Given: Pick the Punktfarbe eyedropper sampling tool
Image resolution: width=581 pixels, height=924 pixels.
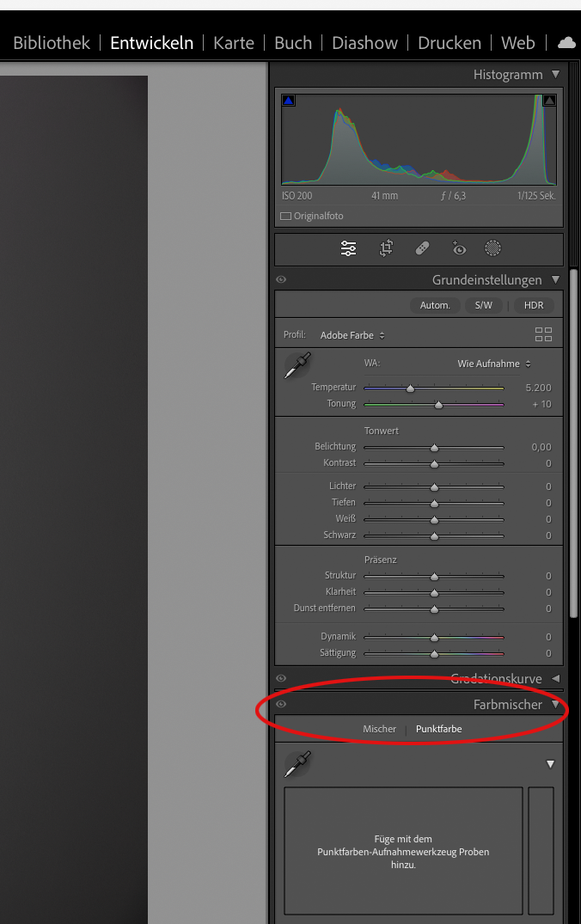Looking at the screenshot, I should click(297, 764).
